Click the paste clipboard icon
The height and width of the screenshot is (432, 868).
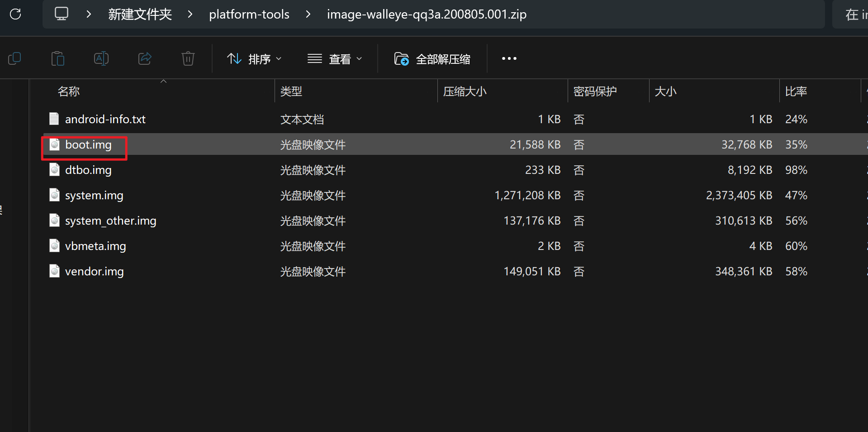pyautogui.click(x=58, y=58)
